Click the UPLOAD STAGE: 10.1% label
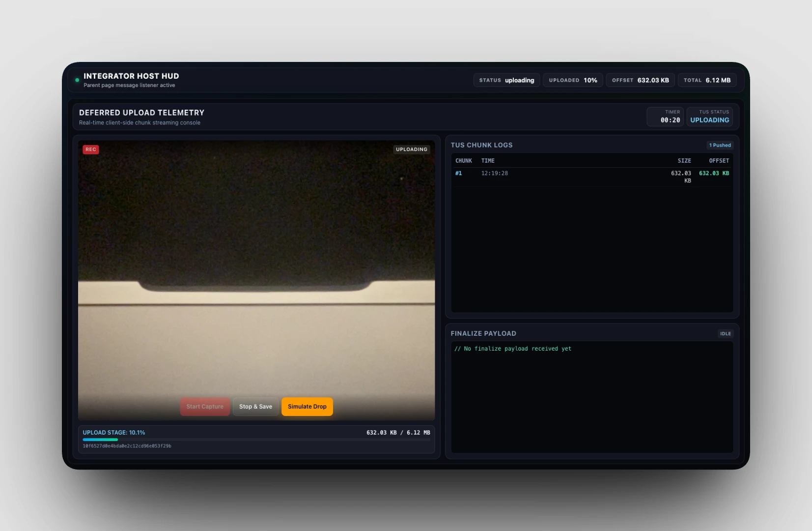Image resolution: width=812 pixels, height=531 pixels. coord(114,433)
